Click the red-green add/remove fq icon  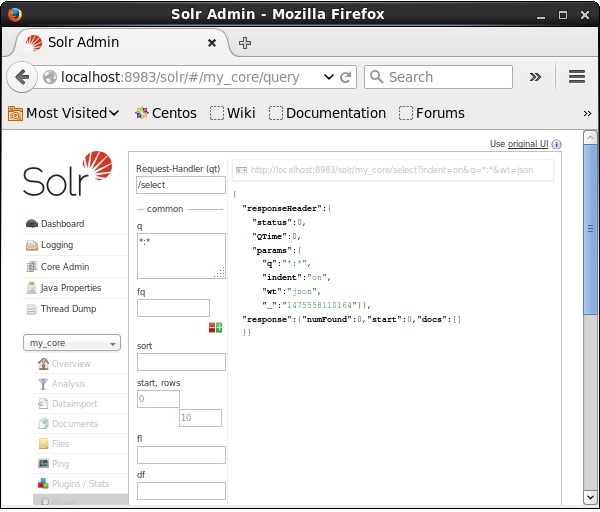(x=216, y=327)
